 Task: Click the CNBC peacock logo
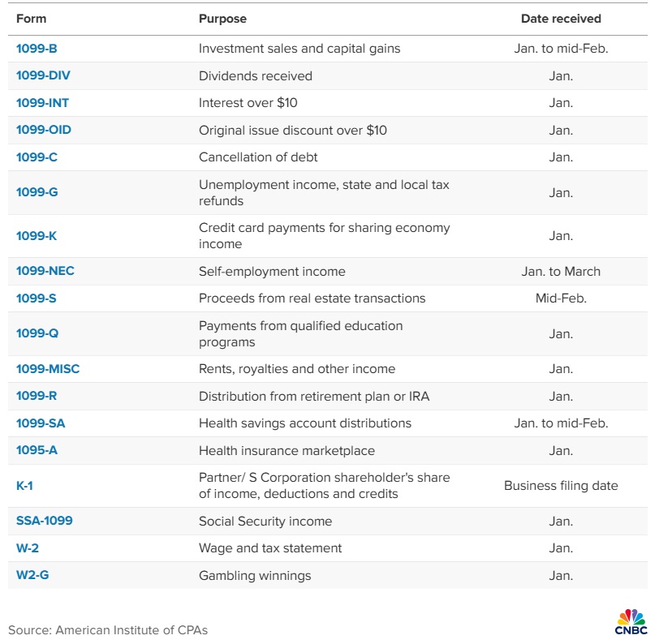630,620
